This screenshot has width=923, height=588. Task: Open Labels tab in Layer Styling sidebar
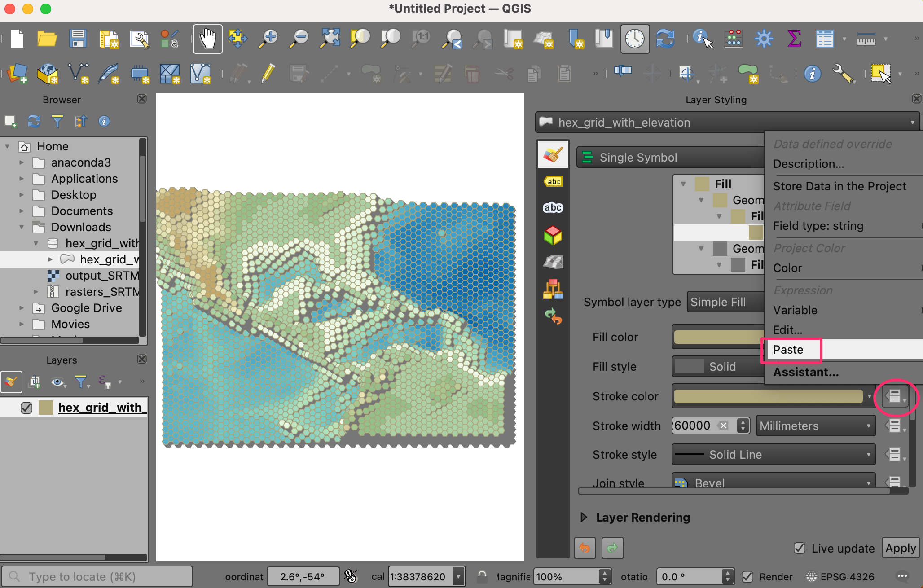[x=553, y=182]
